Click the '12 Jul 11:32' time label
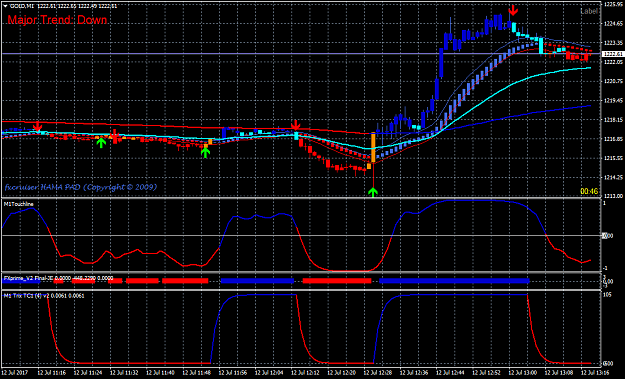 (x=124, y=373)
